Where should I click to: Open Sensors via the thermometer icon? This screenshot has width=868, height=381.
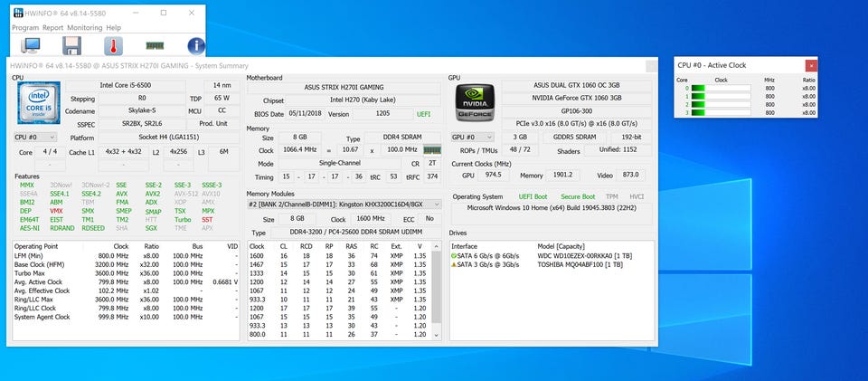114,45
